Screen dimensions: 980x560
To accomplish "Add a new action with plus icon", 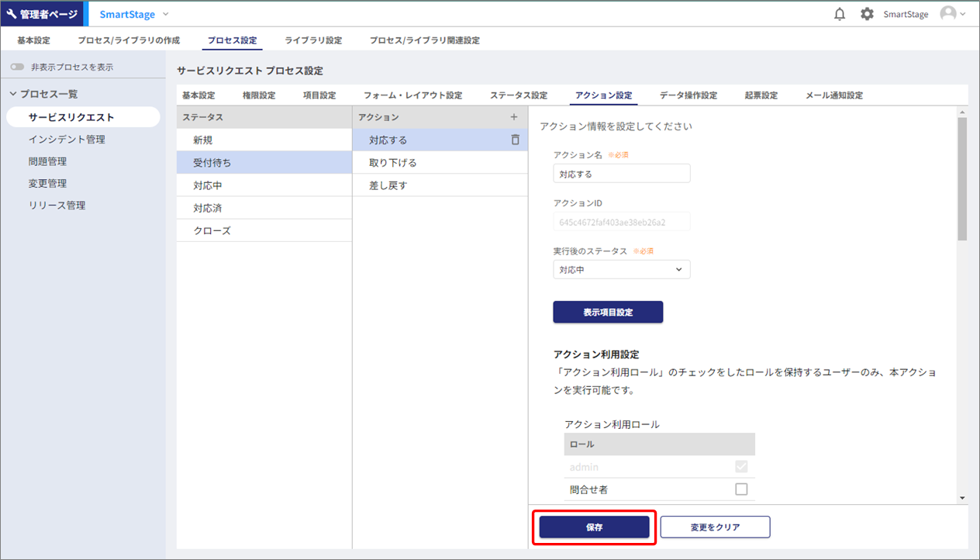I will [513, 117].
